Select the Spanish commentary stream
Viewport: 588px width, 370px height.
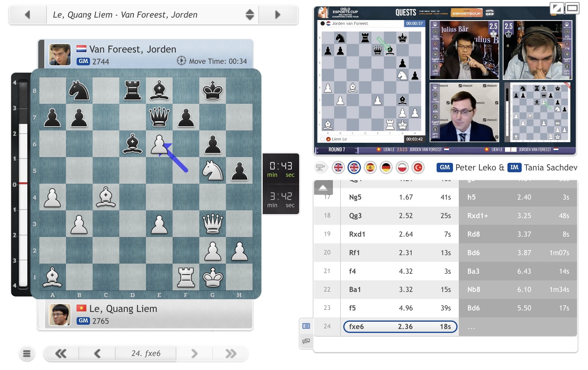tap(370, 167)
